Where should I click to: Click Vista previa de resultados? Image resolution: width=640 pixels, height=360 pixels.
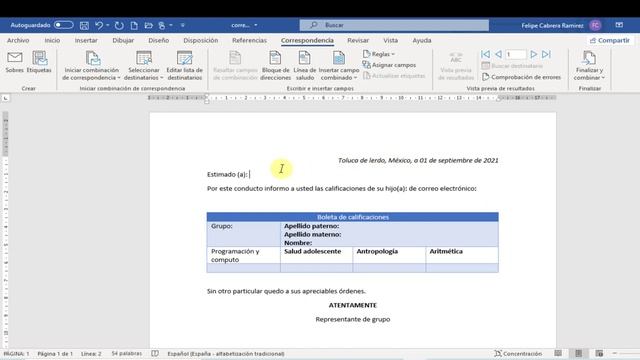[456, 66]
